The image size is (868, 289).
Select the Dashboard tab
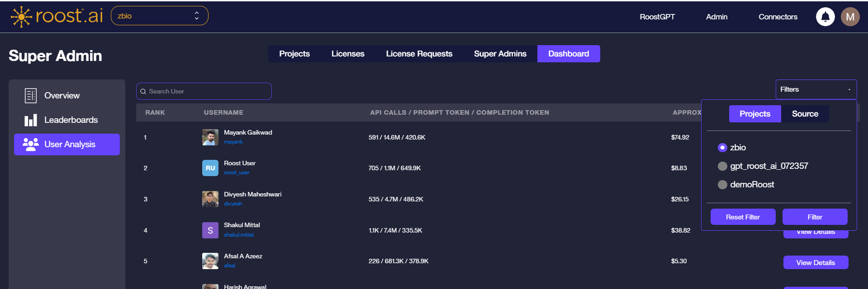click(x=569, y=54)
